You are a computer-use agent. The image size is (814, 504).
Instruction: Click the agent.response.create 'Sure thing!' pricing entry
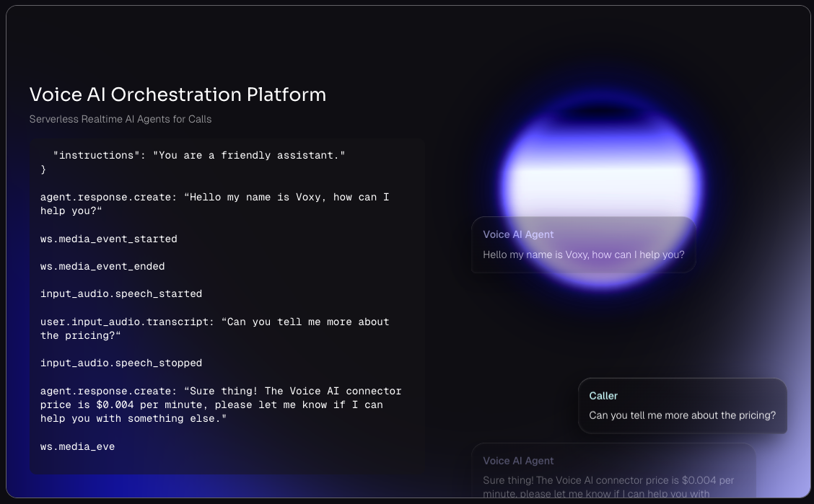tap(221, 404)
